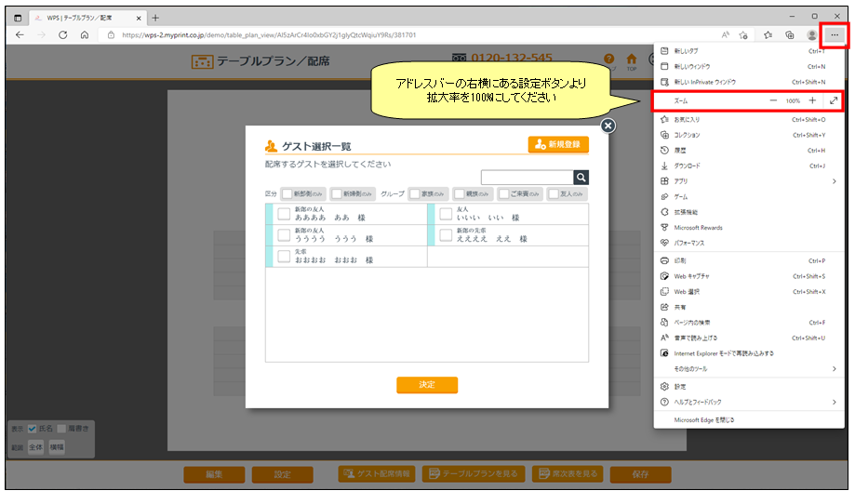
Task: Close the guest selection dialog with X
Action: 608,126
